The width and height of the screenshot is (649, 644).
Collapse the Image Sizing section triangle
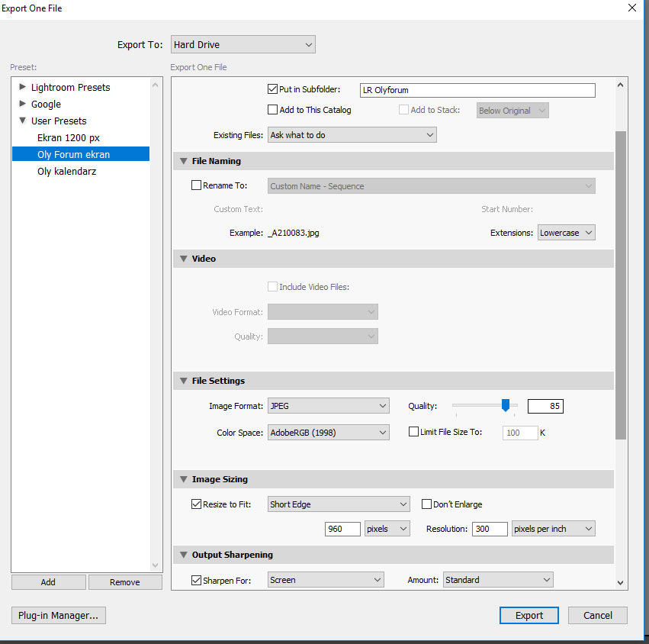point(184,479)
